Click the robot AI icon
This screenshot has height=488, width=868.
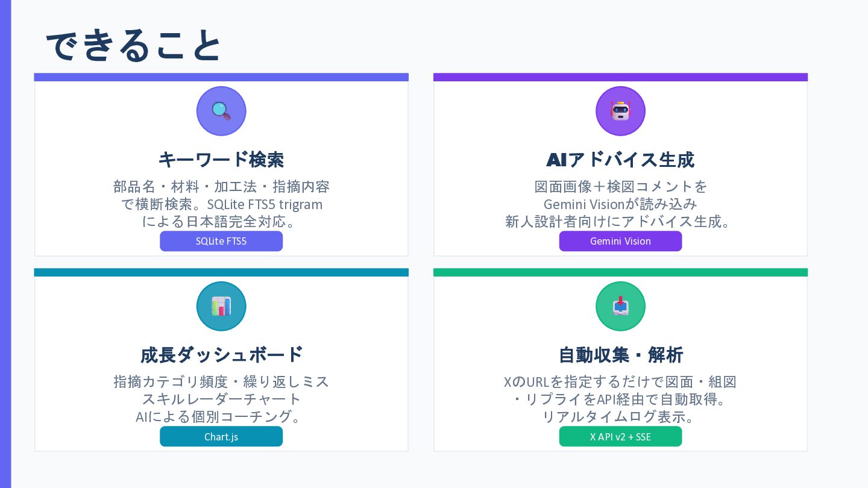tap(620, 111)
